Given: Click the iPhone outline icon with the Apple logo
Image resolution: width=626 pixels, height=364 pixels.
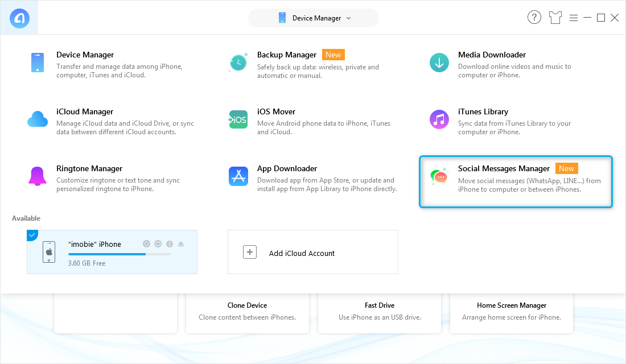Looking at the screenshot, I should (x=49, y=252).
